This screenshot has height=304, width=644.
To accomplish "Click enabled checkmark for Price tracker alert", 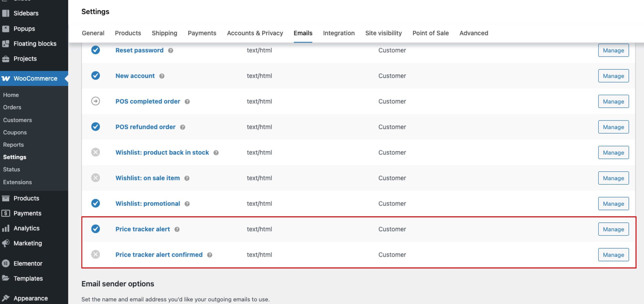I will 96,229.
